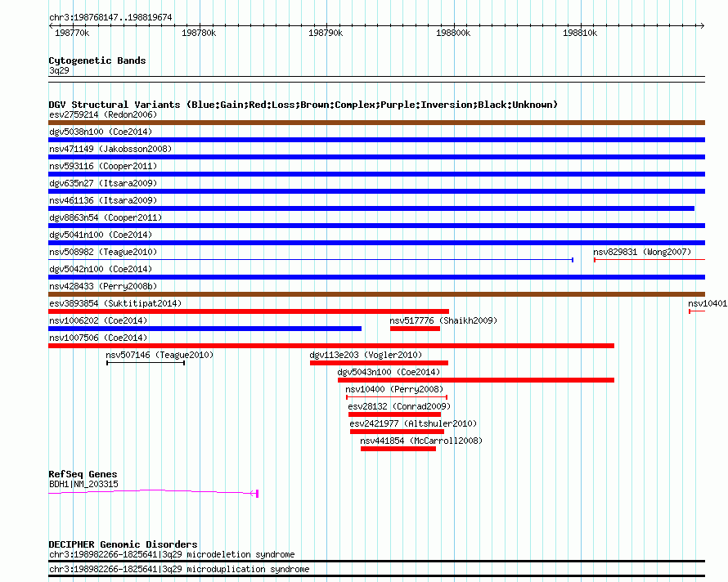Image resolution: width=728 pixels, height=582 pixels.
Task: Click the BDH1|NM_203315 gene label
Action: [x=83, y=484]
